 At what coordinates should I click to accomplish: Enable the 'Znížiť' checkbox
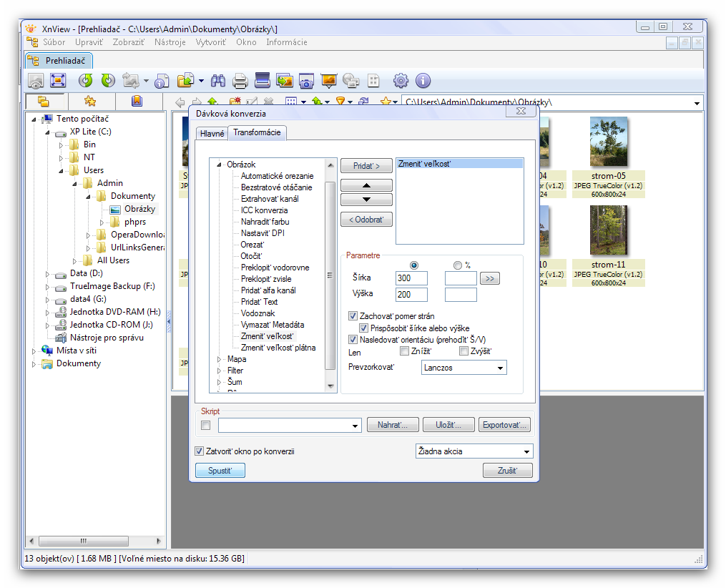click(405, 351)
